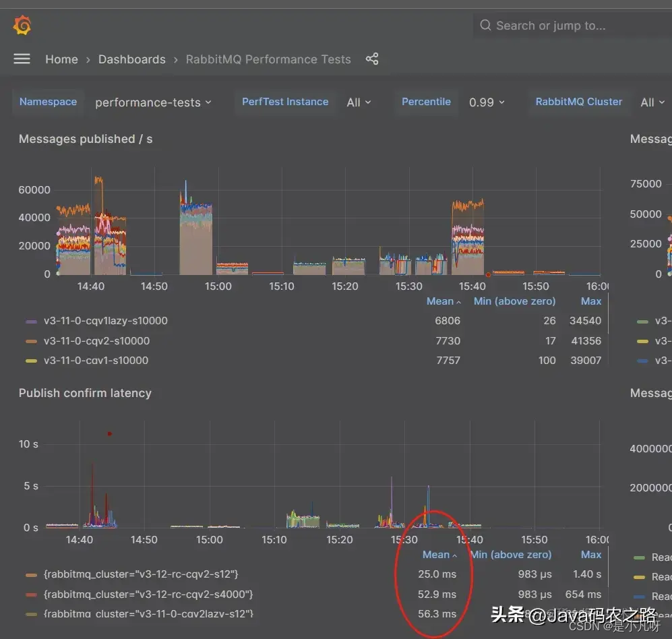Click the dashboard share icon
The image size is (672, 639).
[x=372, y=59]
